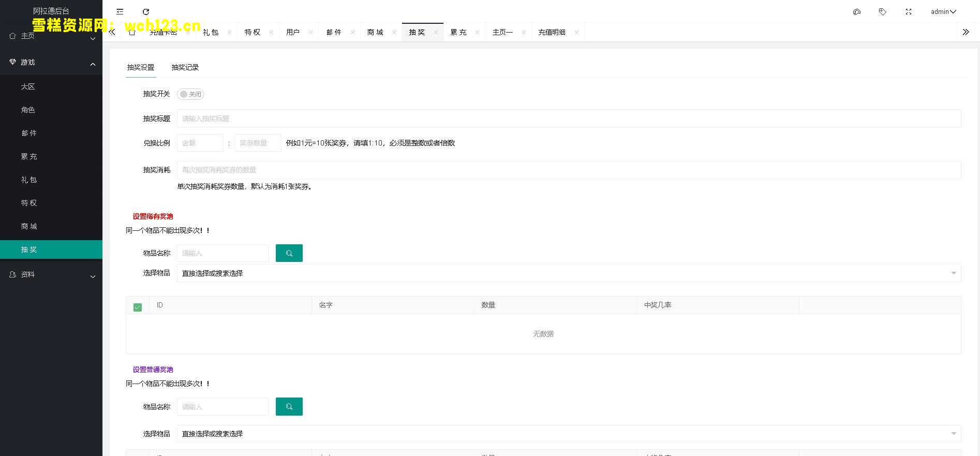Select 抽奖 in the sidebar
The height and width of the screenshot is (456, 980).
51,249
